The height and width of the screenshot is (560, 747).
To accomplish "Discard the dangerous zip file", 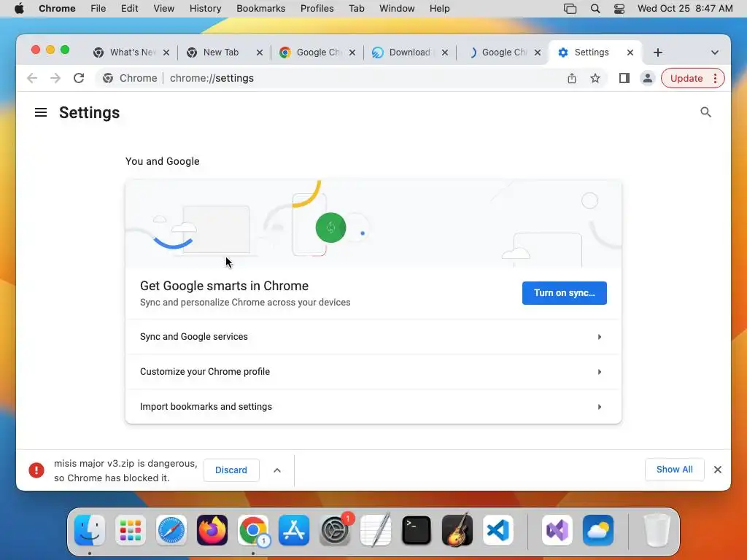I will (x=231, y=470).
